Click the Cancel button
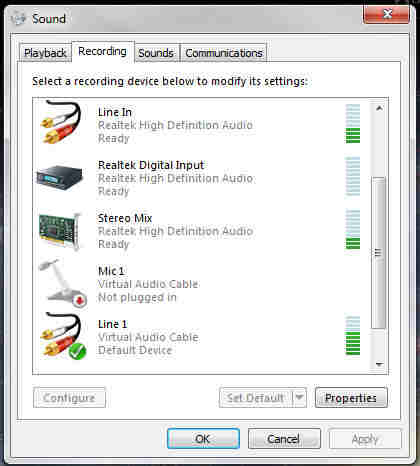Image resolution: width=420 pixels, height=466 pixels. tap(284, 439)
